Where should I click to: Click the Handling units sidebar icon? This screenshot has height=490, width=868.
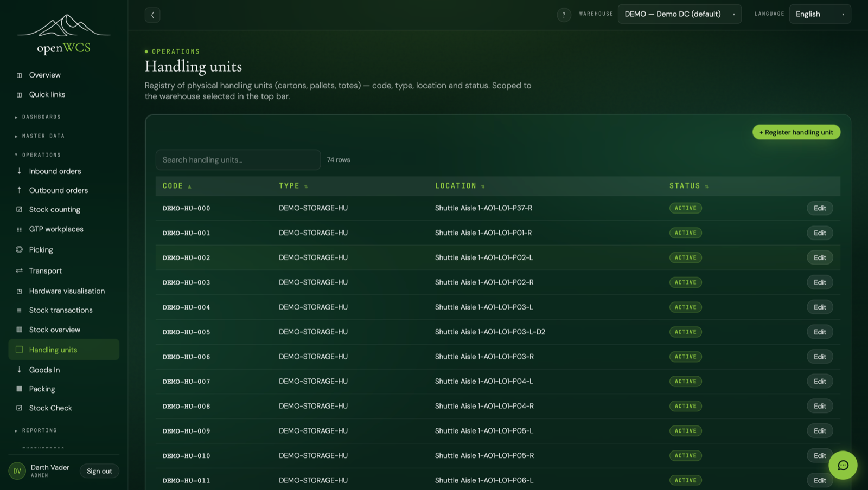click(19, 350)
